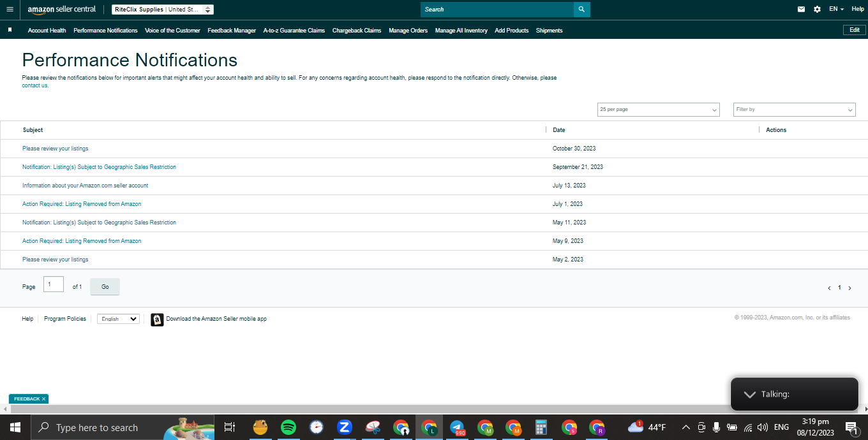This screenshot has width=868, height=440.
Task: Open Zoom from the taskbar
Action: click(x=345, y=427)
